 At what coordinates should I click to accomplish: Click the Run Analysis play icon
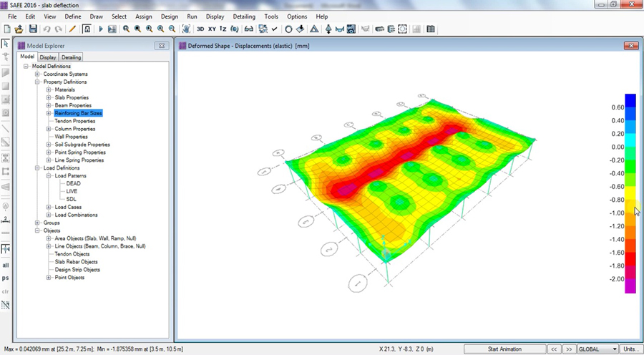click(x=101, y=29)
